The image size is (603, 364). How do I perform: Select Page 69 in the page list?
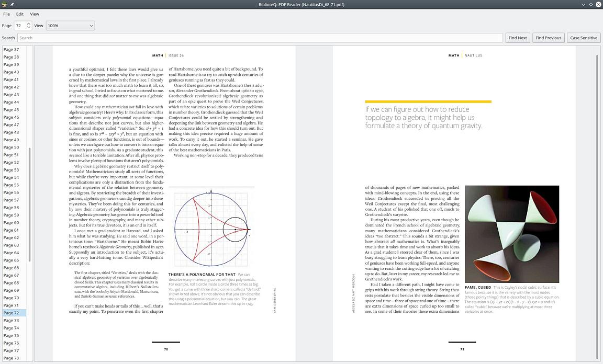pos(14,291)
